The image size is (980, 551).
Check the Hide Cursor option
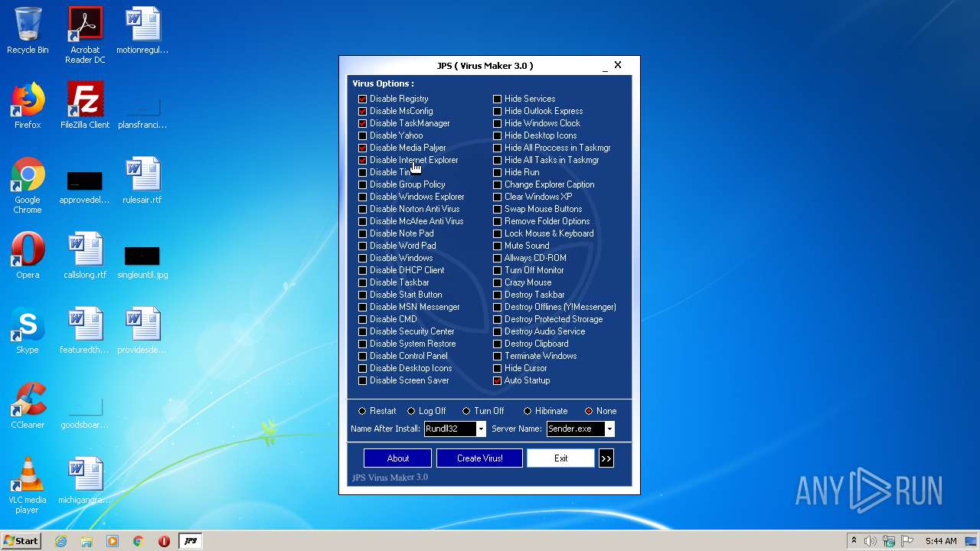tap(498, 368)
